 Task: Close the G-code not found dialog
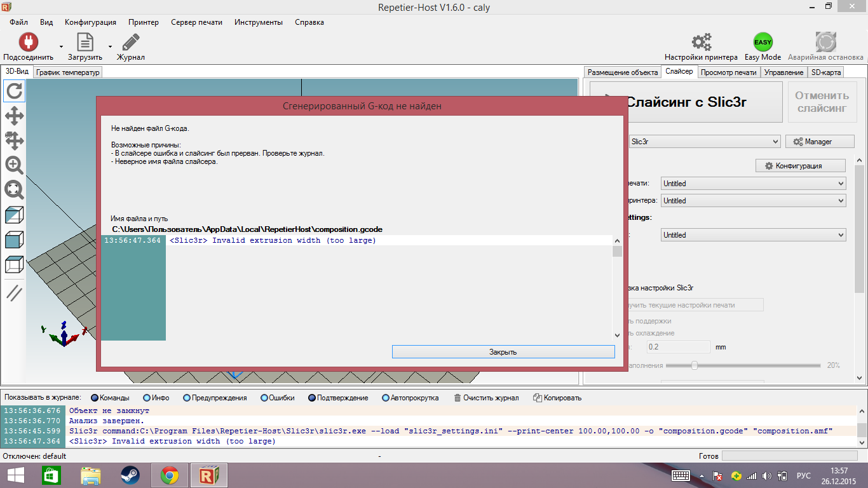point(503,351)
